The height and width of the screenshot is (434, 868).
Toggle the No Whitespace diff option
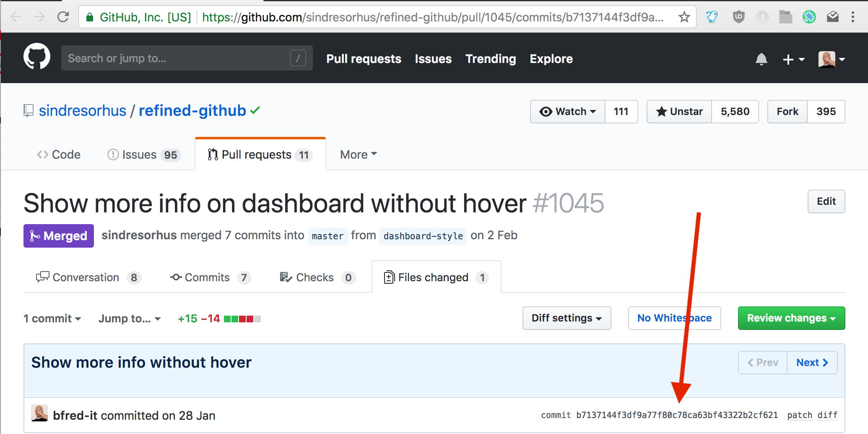pyautogui.click(x=674, y=318)
